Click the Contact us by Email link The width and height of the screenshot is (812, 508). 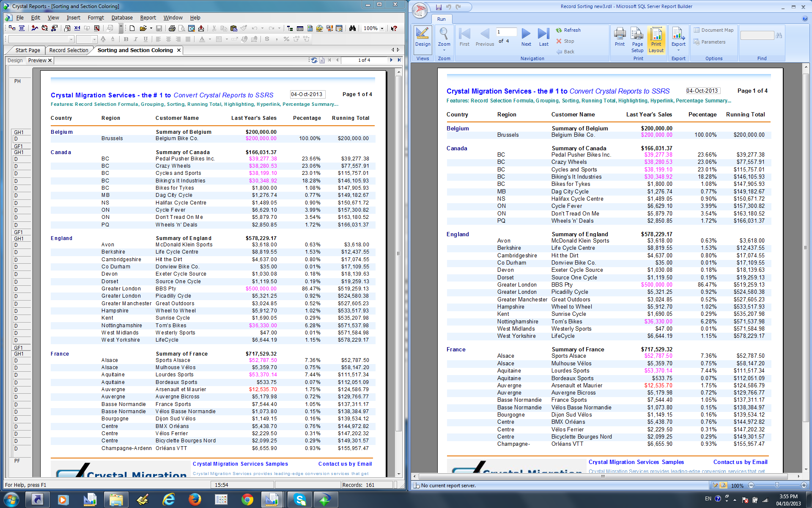coord(345,464)
